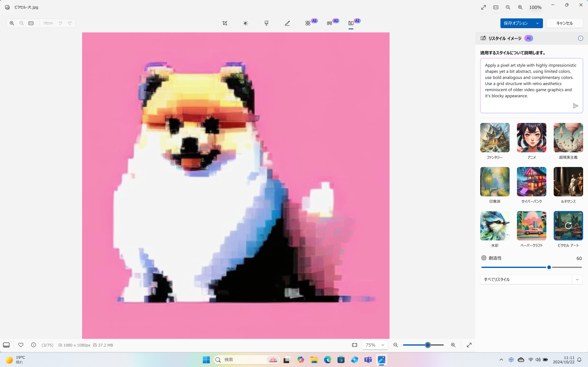Click the 保存オプション button
This screenshot has height=367, width=588.
(516, 23)
